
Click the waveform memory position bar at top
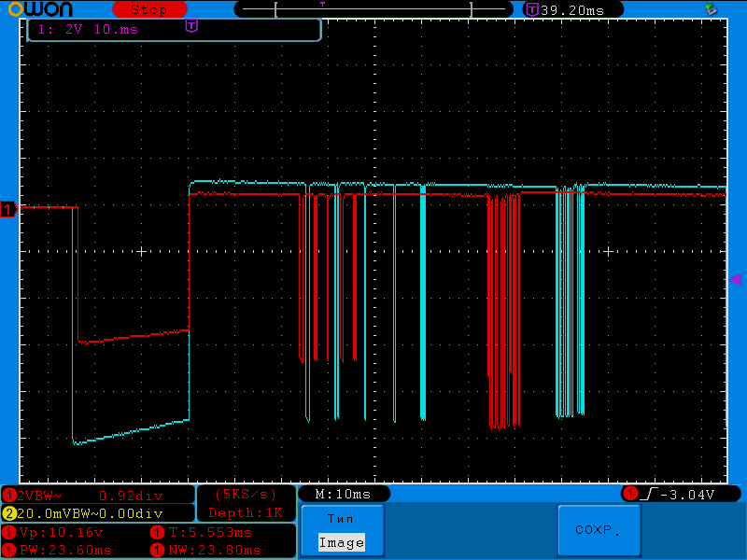tap(373, 9)
